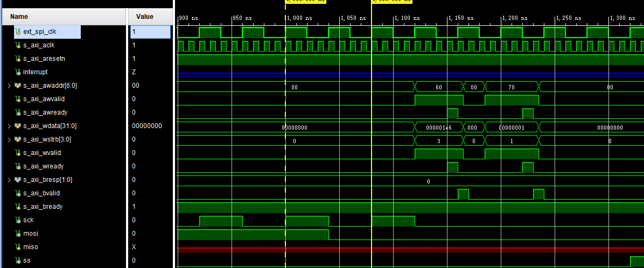The image size is (644, 268).
Task: Click the dashed yellow cursor marker flag
Action: click(x=305, y=1)
